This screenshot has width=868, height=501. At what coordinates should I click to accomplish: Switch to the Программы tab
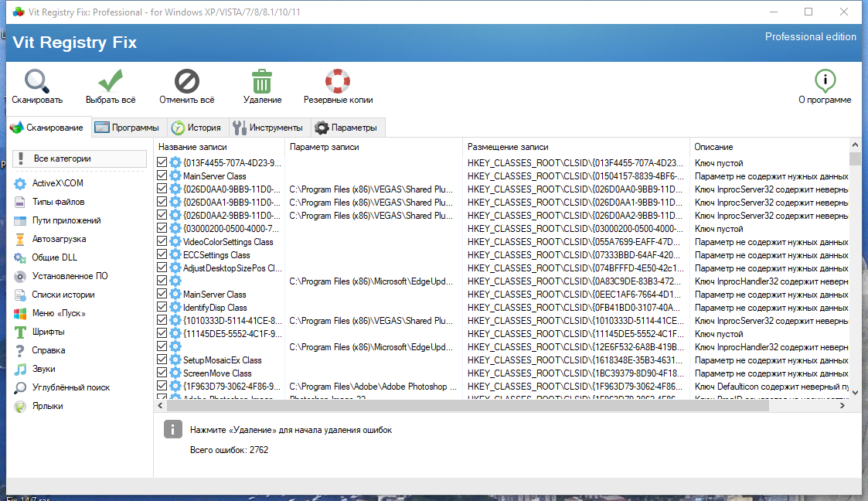127,128
